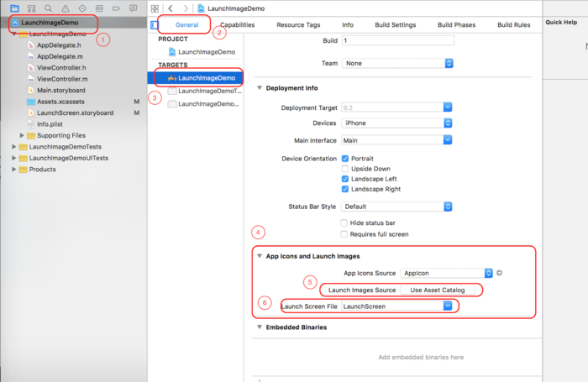Select the LaunchImageDemoT... tests target

205,92
